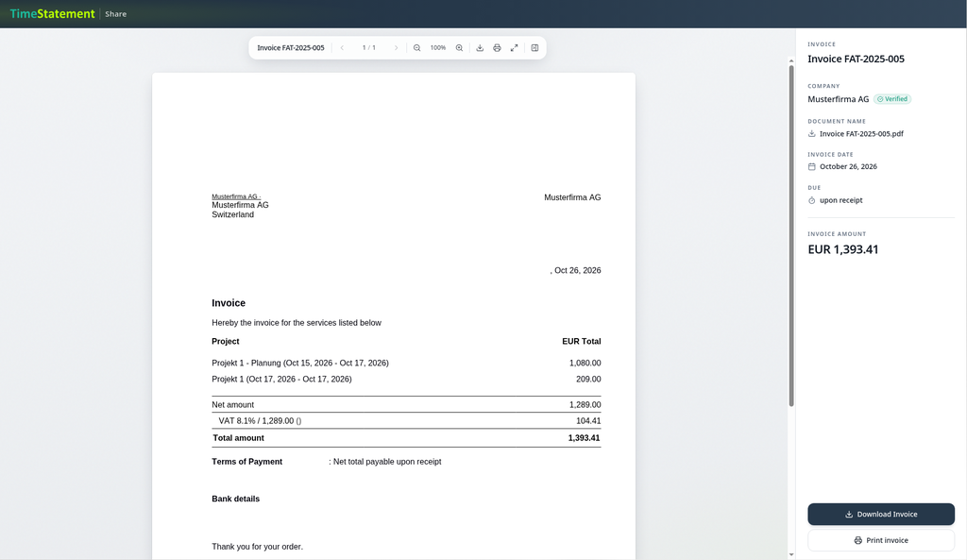This screenshot has width=967, height=560.
Task: Click Total amount value 1,393.41 in document
Action: pos(584,438)
